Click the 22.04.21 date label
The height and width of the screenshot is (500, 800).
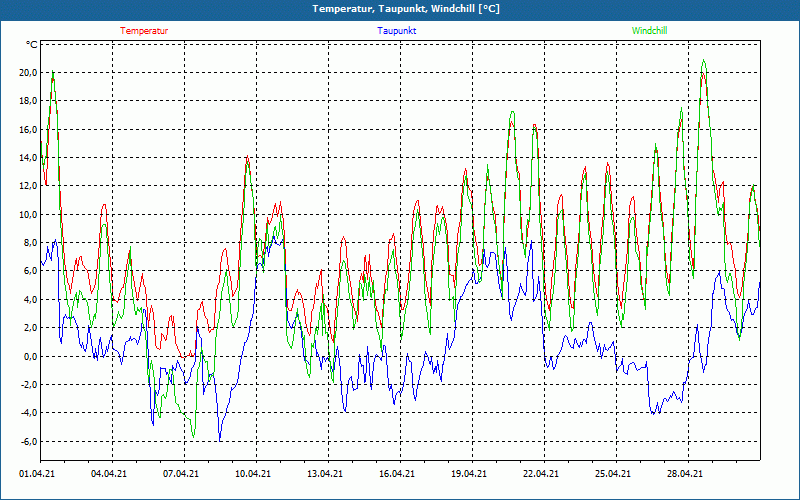(x=540, y=473)
